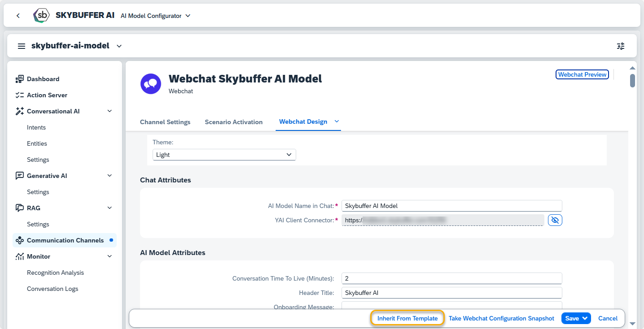Image resolution: width=644 pixels, height=329 pixels.
Task: Open the Save button dropdown arrow
Action: click(x=585, y=318)
